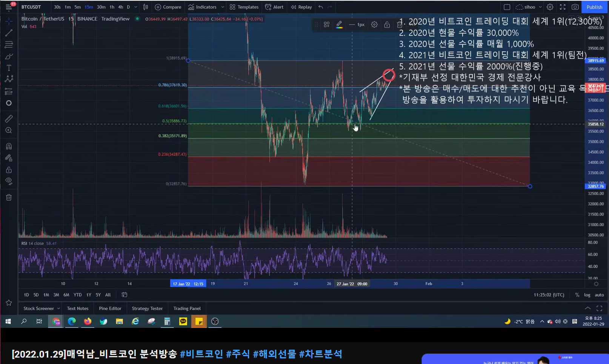The image size is (609, 364).
Task: Open the Compare symbol dialog
Action: pos(168,7)
